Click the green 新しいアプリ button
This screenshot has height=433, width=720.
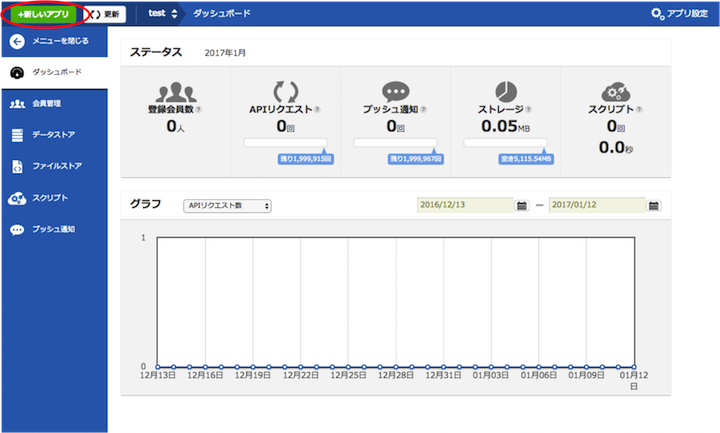(43, 14)
